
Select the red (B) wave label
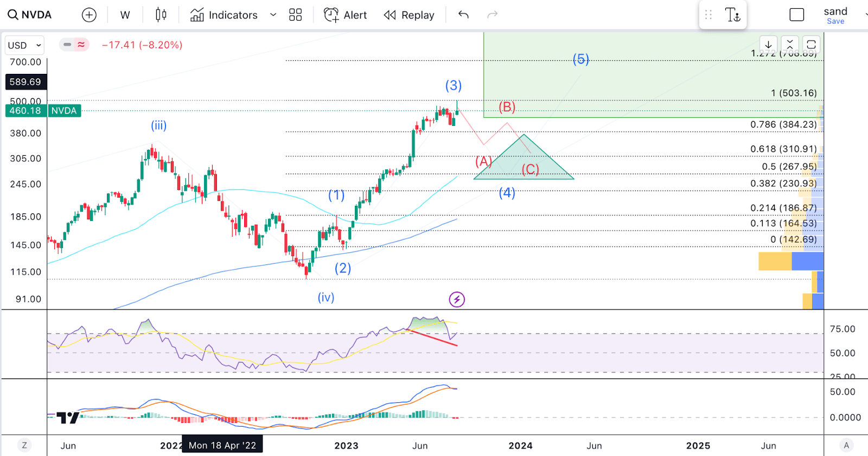pyautogui.click(x=507, y=107)
